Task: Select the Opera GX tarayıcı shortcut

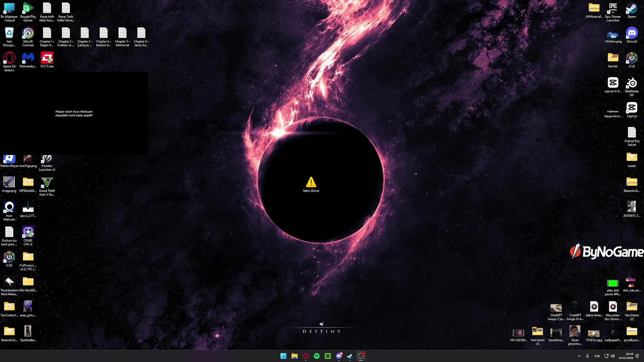Action: coord(9,58)
